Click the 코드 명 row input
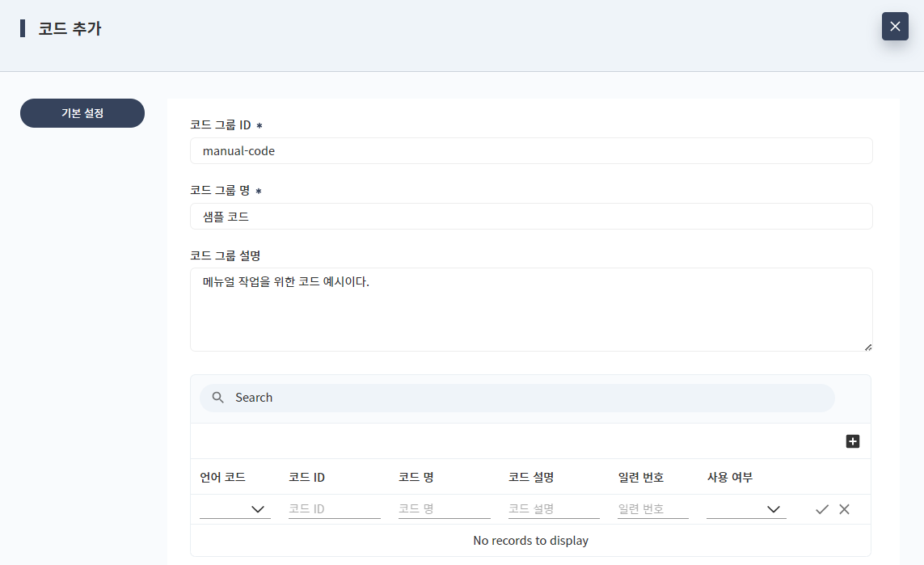The image size is (924, 565). pyautogui.click(x=445, y=509)
